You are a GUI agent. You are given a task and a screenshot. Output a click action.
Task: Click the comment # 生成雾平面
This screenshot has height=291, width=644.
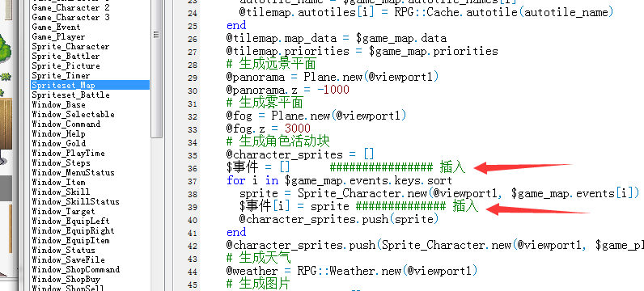pos(265,103)
